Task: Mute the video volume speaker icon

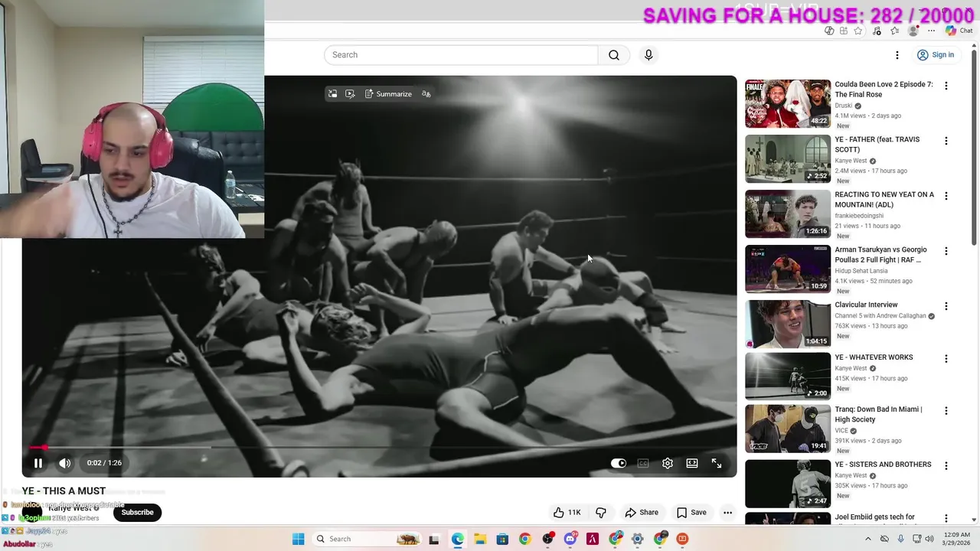Action: pyautogui.click(x=65, y=463)
